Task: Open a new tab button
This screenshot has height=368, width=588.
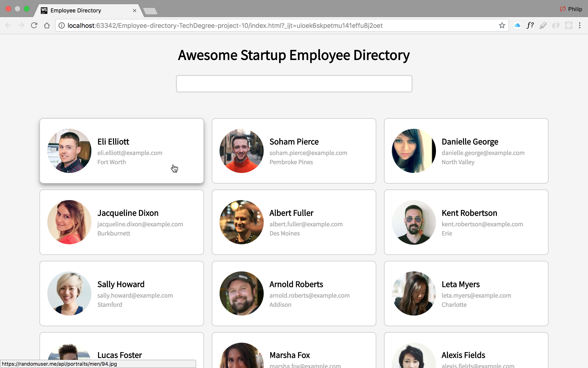Action: pyautogui.click(x=150, y=11)
